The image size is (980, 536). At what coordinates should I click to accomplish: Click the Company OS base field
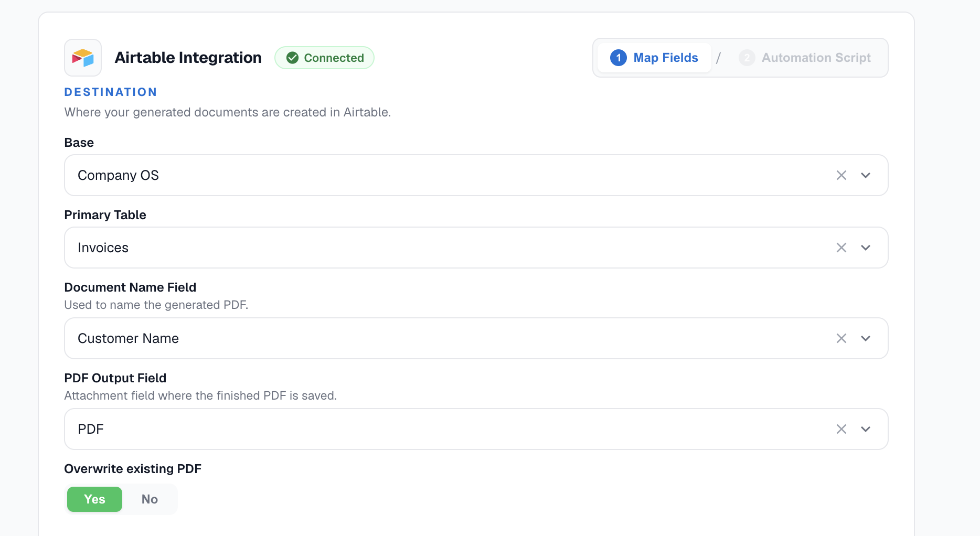[x=476, y=175]
